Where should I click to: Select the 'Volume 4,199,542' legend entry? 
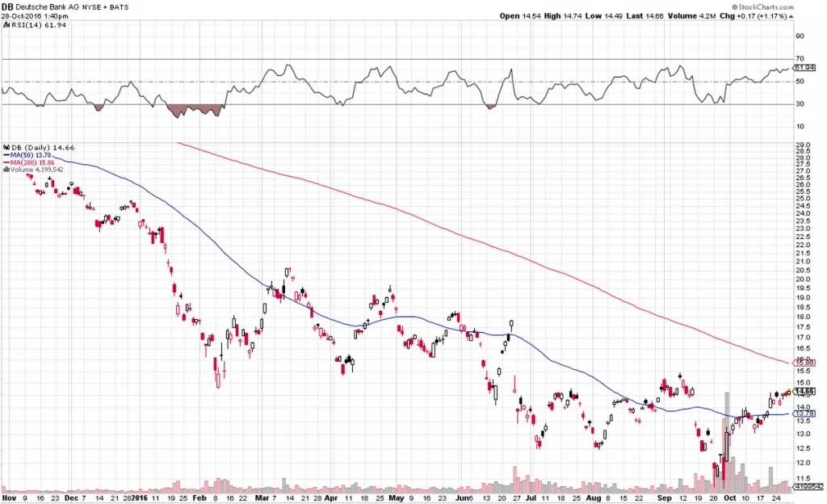coord(37,170)
